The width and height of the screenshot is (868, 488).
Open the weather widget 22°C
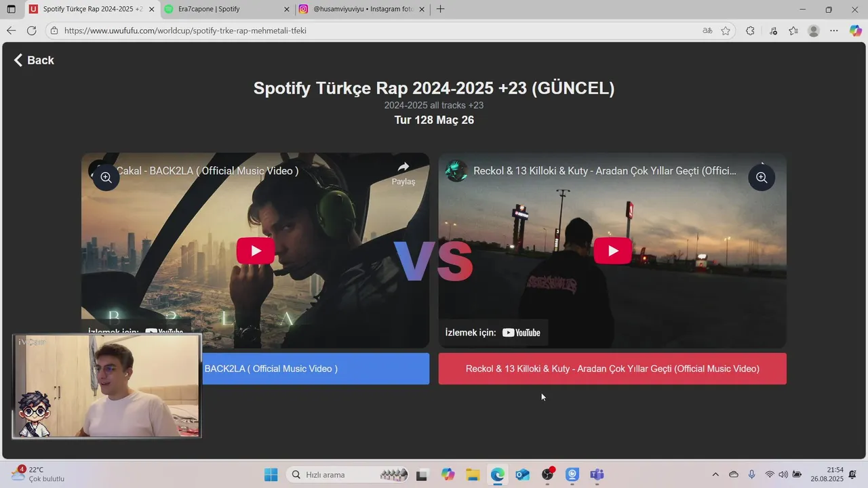(37, 474)
